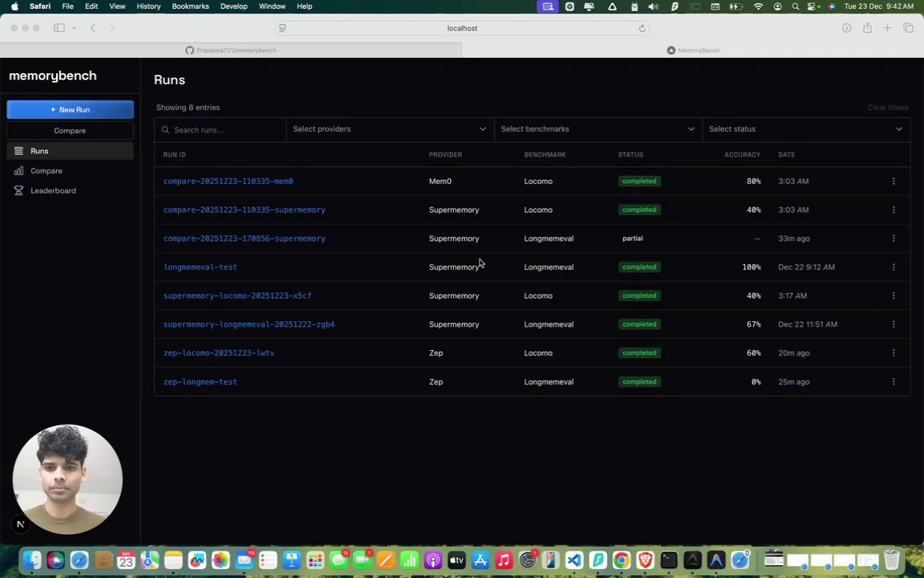924x578 pixels.
Task: Open Spotlight search in menu bar
Action: pyautogui.click(x=796, y=6)
